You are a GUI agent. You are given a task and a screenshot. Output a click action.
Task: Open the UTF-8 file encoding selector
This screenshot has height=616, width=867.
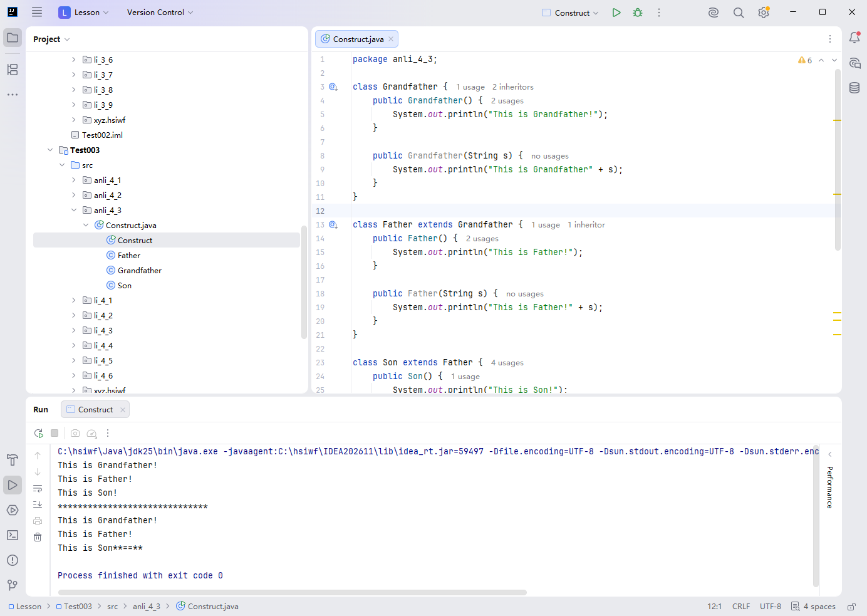(x=771, y=607)
